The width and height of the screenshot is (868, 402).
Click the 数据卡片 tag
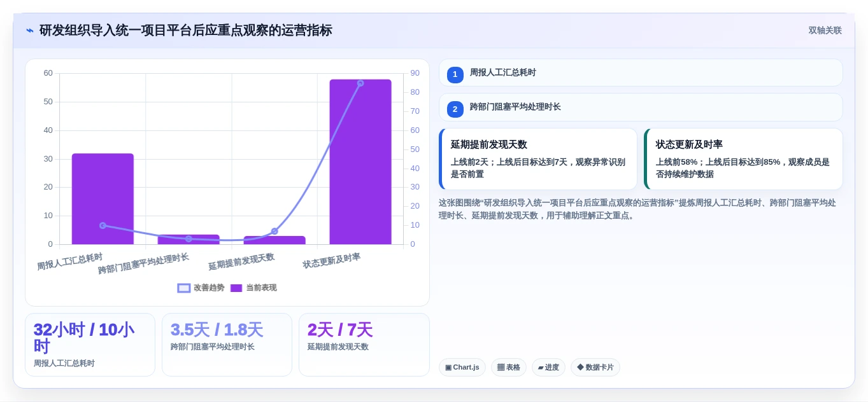pos(595,367)
